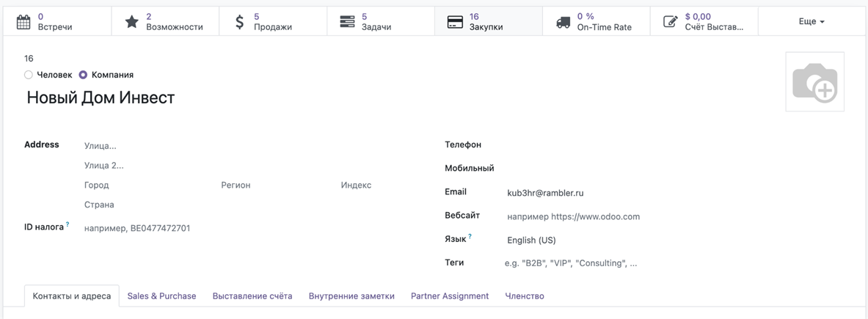Switch to the Sales & Purchase tab
The width and height of the screenshot is (868, 319).
[161, 296]
